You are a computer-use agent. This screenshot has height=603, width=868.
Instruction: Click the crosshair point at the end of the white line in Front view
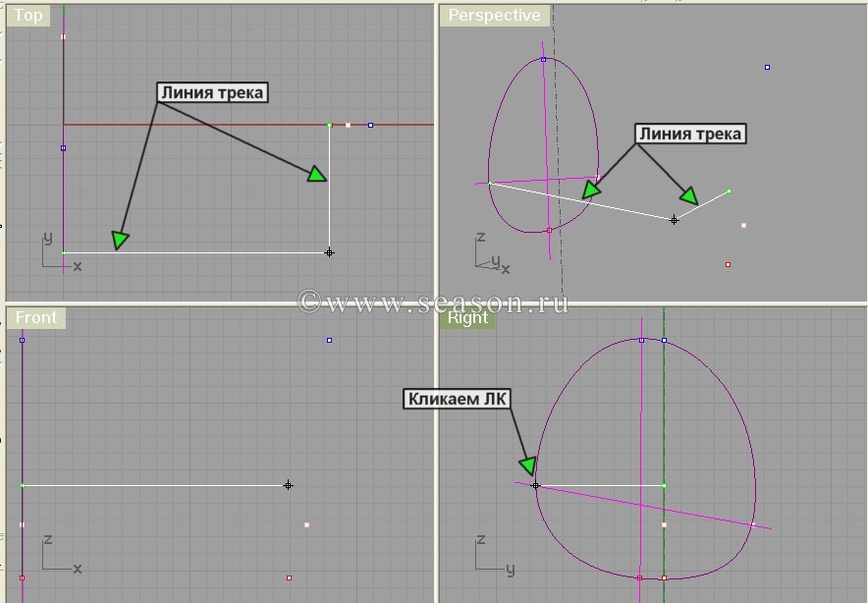288,485
